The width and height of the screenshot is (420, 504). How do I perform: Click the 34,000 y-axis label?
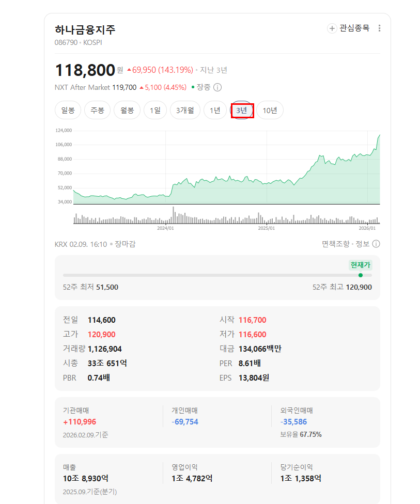tap(65, 202)
